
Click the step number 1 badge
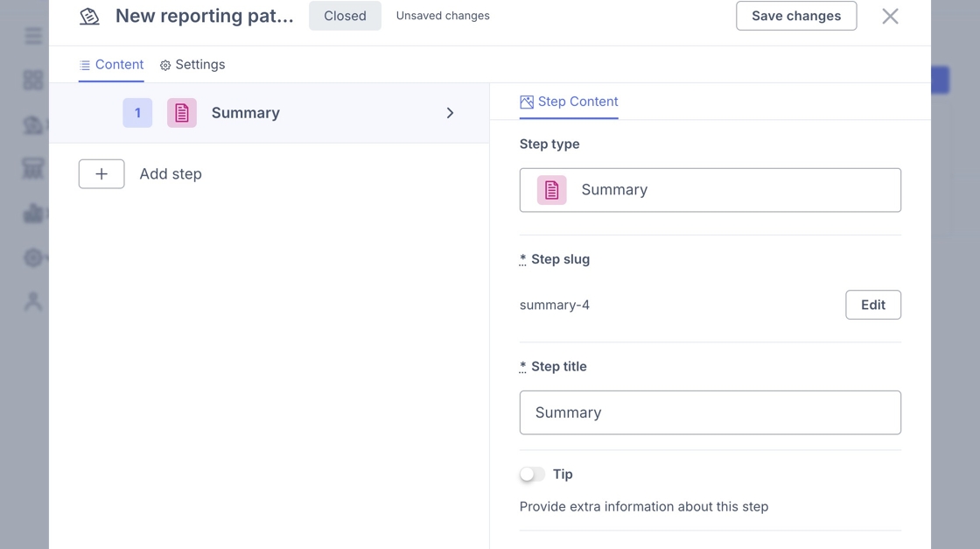[137, 113]
